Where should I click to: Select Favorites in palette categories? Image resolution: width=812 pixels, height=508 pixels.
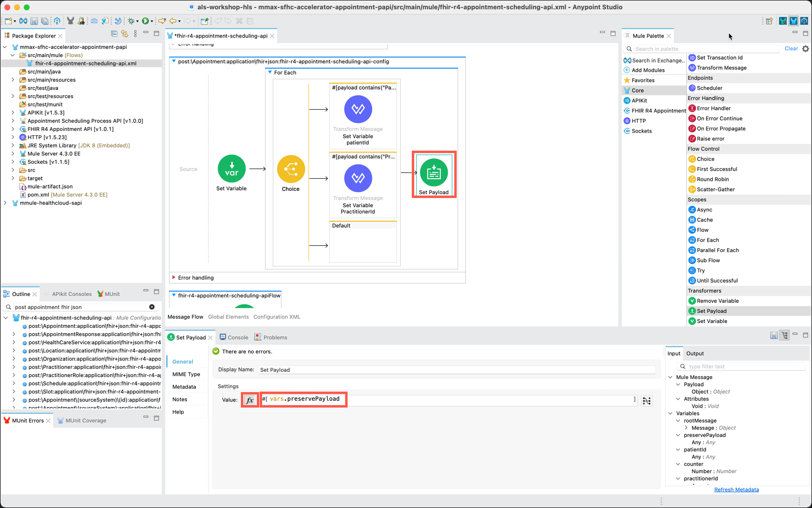point(639,80)
